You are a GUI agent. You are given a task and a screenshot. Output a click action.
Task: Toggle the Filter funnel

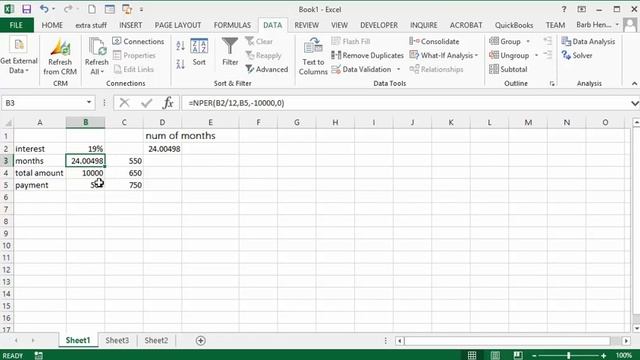click(230, 52)
